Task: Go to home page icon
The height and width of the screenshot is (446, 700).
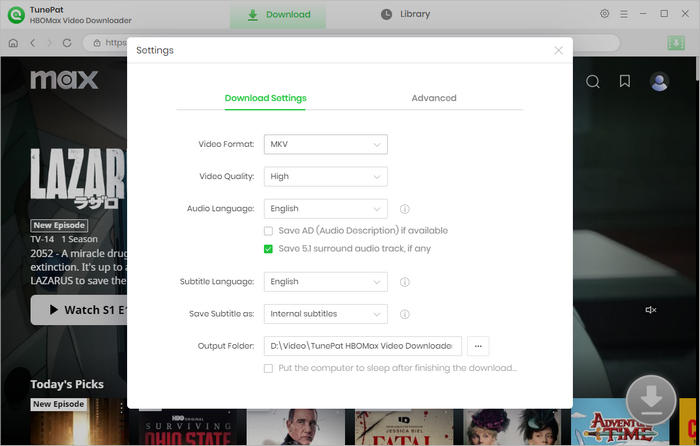Action: click(x=13, y=43)
